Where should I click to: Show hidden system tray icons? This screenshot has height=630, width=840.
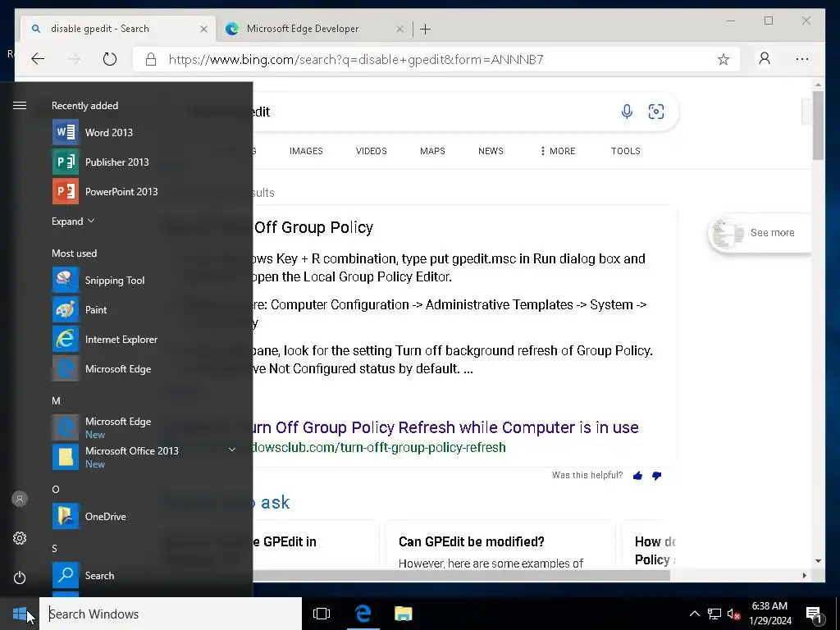point(694,614)
